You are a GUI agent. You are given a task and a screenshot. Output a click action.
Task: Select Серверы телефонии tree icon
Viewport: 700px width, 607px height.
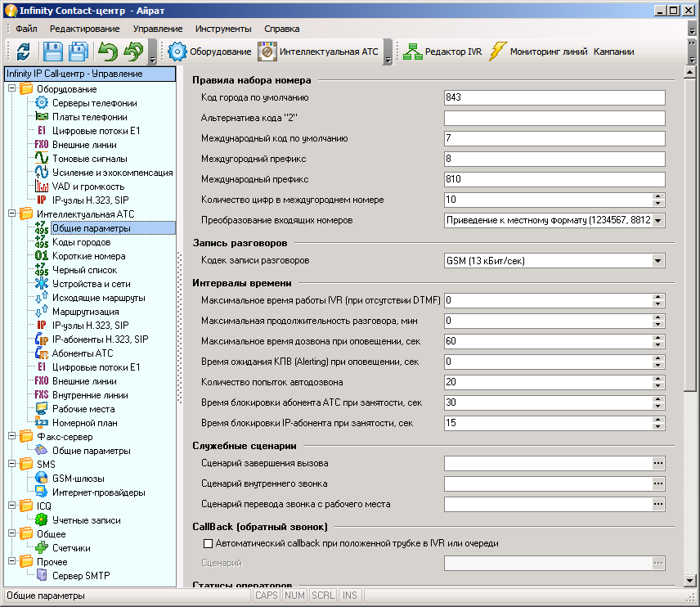[x=42, y=103]
